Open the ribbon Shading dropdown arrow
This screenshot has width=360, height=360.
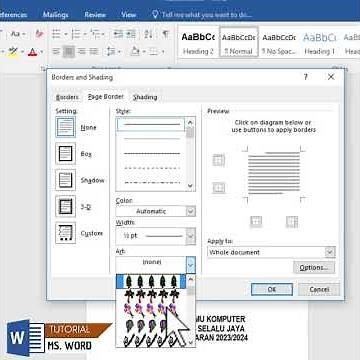pos(144,52)
